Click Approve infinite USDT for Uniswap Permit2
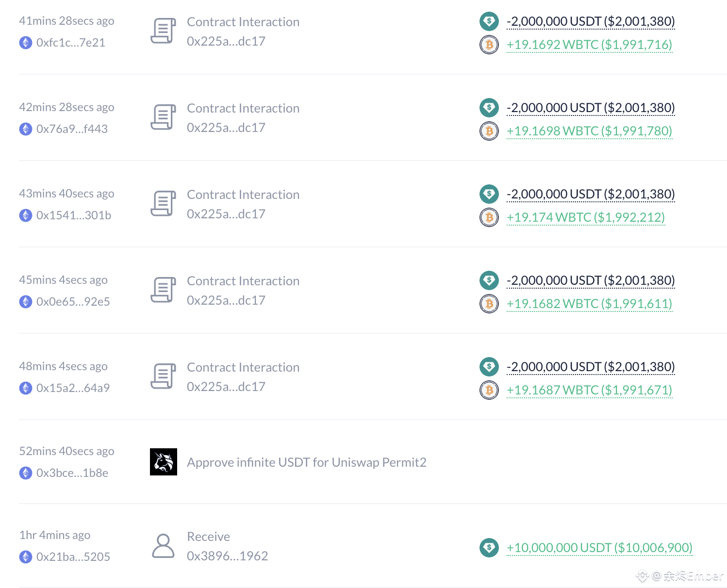 307,462
